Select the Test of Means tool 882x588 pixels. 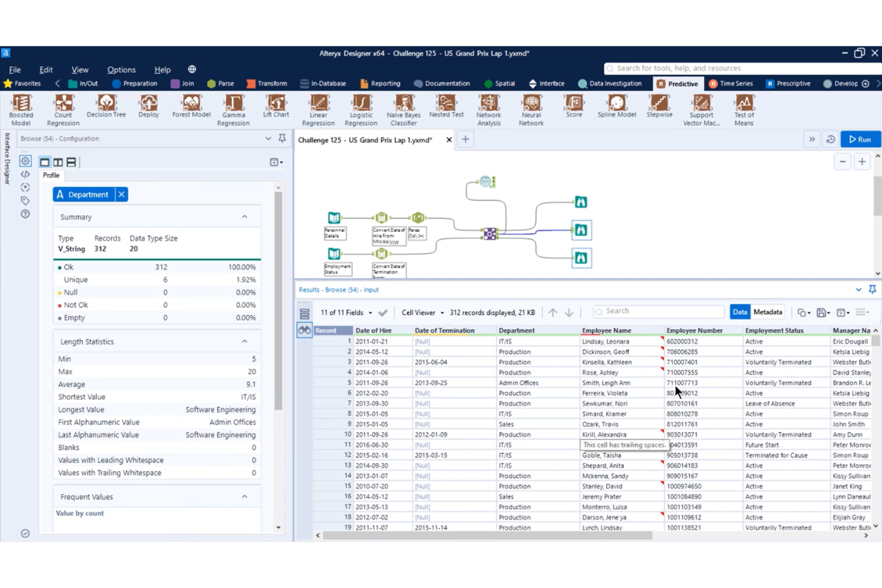pyautogui.click(x=744, y=110)
